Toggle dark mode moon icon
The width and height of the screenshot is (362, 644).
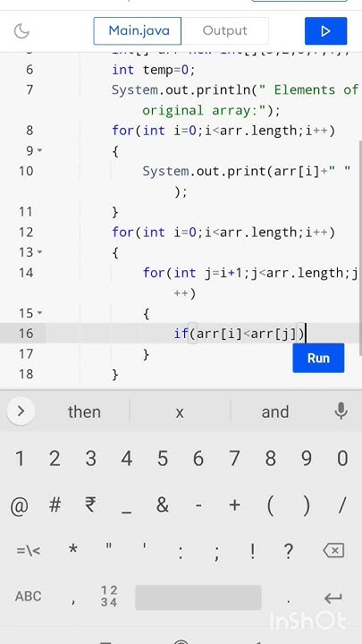click(x=21, y=30)
